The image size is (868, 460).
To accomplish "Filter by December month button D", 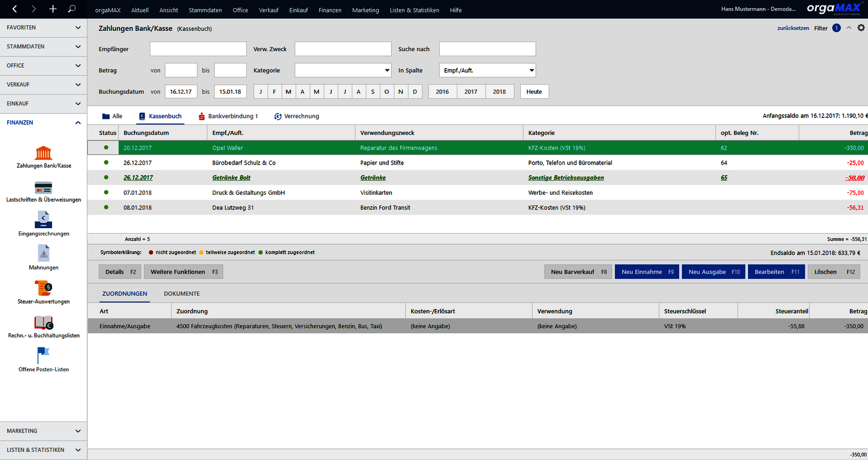I will point(415,91).
